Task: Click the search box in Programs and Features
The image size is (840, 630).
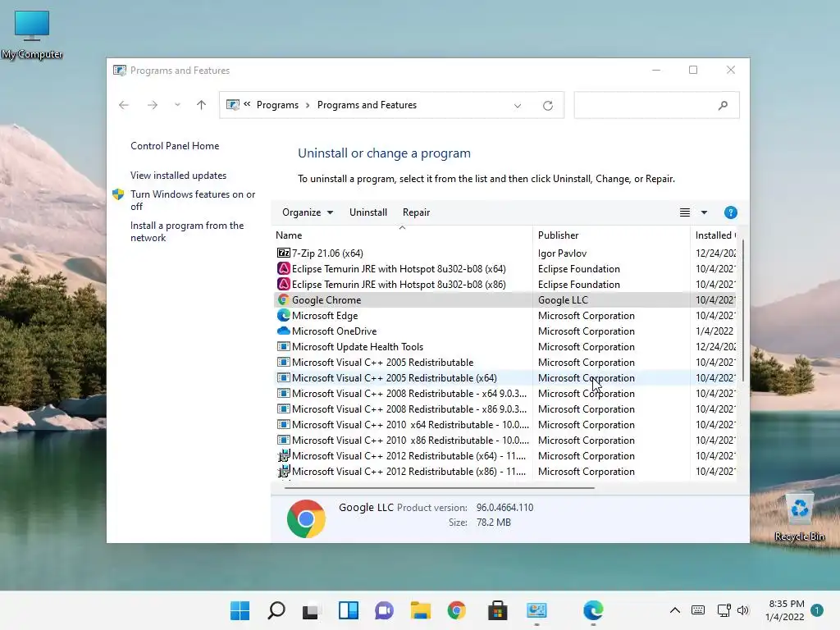Action: click(x=657, y=105)
